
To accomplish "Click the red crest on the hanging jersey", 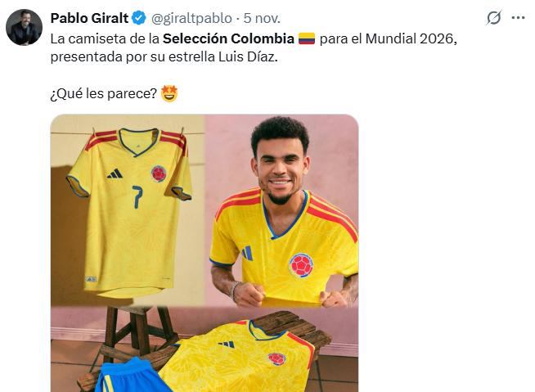I will [159, 173].
